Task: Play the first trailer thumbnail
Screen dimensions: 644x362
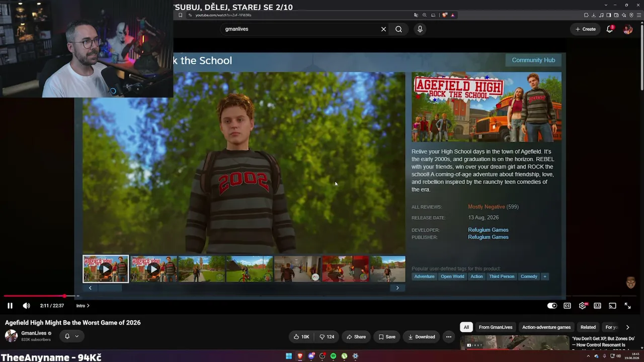Action: point(106,269)
